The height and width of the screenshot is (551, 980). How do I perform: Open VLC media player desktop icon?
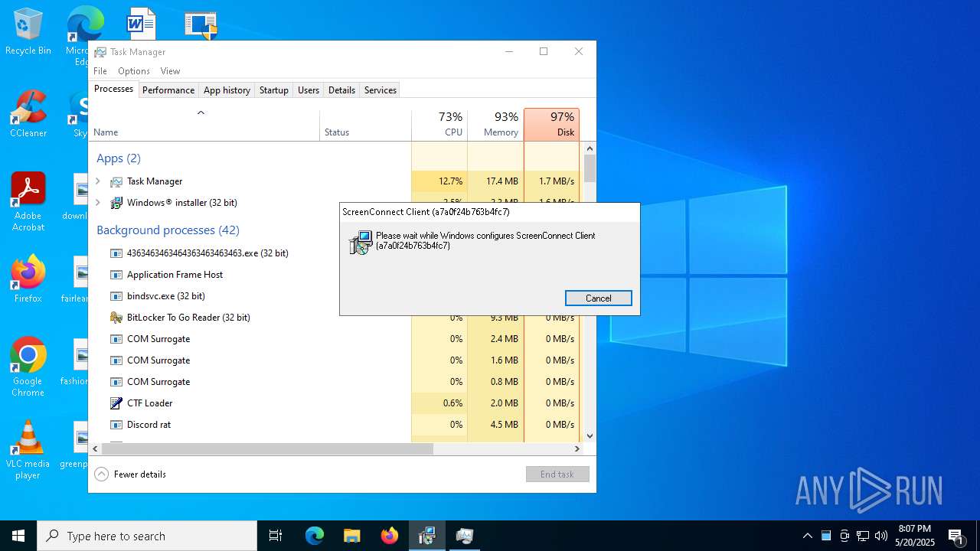(x=28, y=450)
